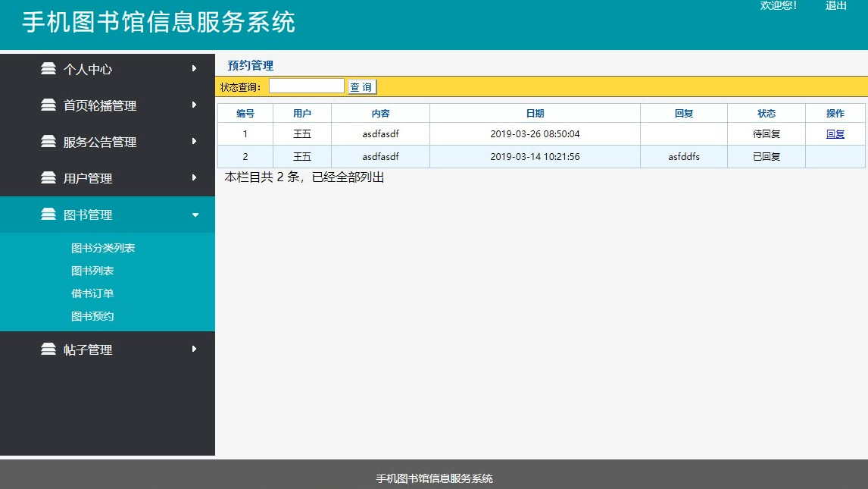This screenshot has width=868, height=489.
Task: Click asdfasdf content cell in row 1
Action: (x=380, y=133)
